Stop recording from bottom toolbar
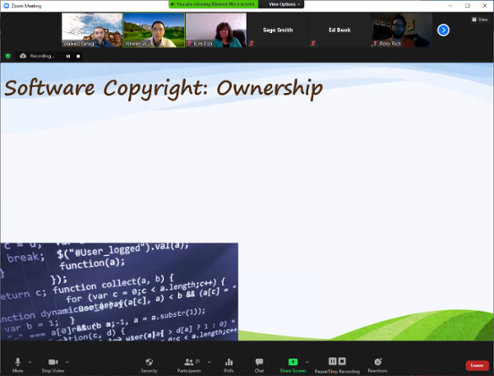This screenshot has height=376, width=494. tap(342, 361)
